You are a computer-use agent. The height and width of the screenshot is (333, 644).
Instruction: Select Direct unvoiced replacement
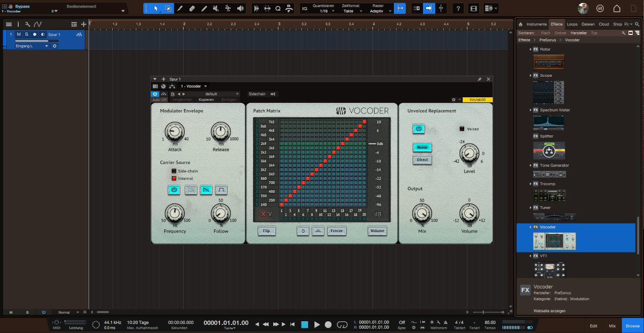coord(422,160)
